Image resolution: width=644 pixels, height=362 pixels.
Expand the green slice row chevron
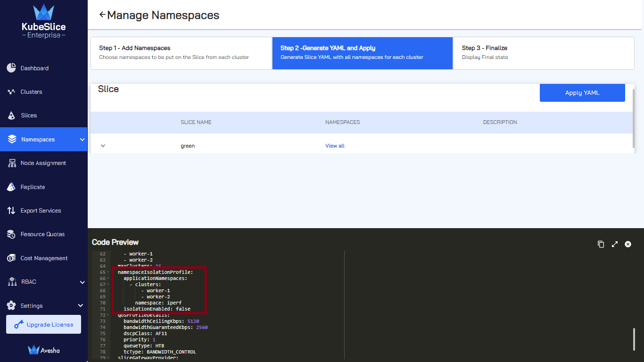coord(103,146)
